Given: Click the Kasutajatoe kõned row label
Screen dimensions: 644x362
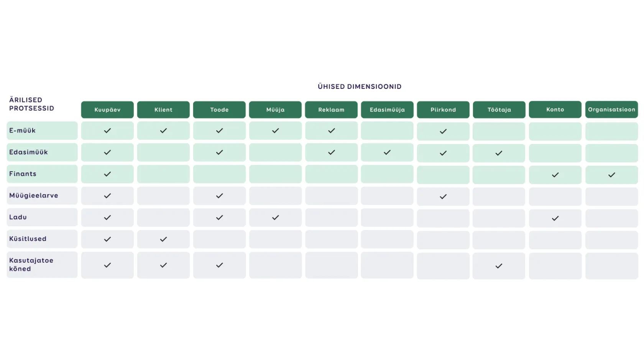Looking at the screenshot, I should coord(42,265).
